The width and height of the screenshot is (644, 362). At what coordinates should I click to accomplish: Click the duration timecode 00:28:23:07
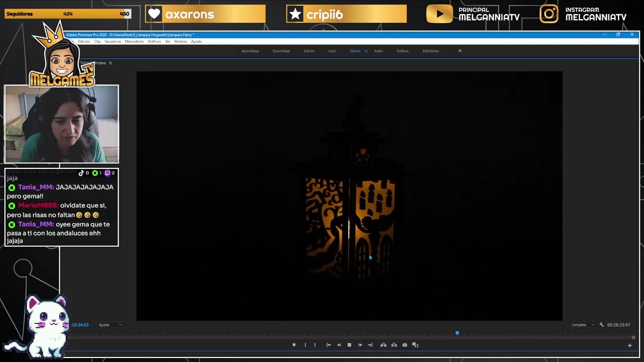[618, 325]
